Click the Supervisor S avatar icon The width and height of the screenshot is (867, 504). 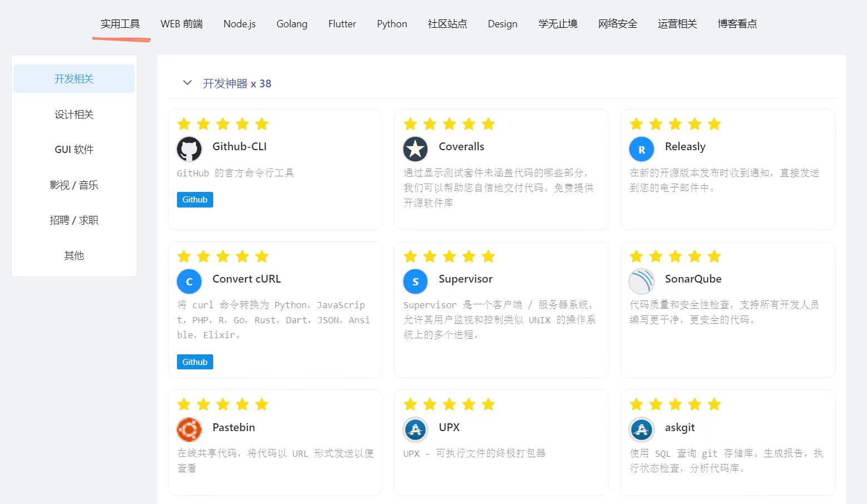tap(415, 281)
